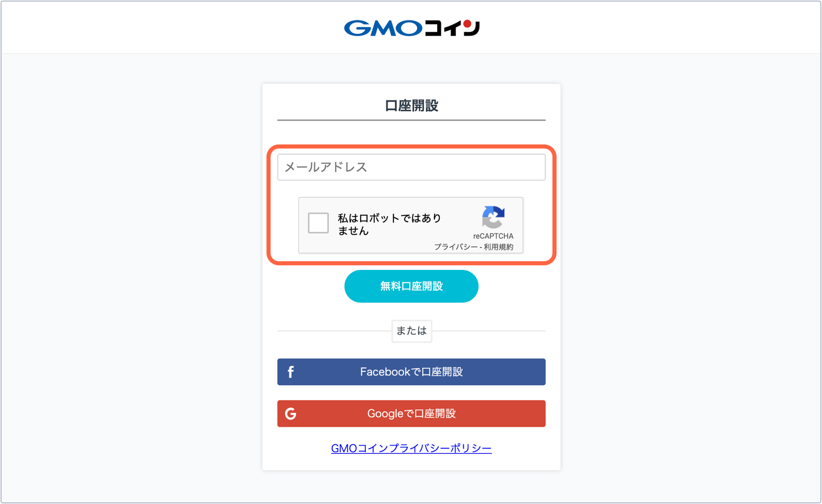Focus the メールアドレス input field
Image resolution: width=822 pixels, height=504 pixels.
tap(412, 167)
